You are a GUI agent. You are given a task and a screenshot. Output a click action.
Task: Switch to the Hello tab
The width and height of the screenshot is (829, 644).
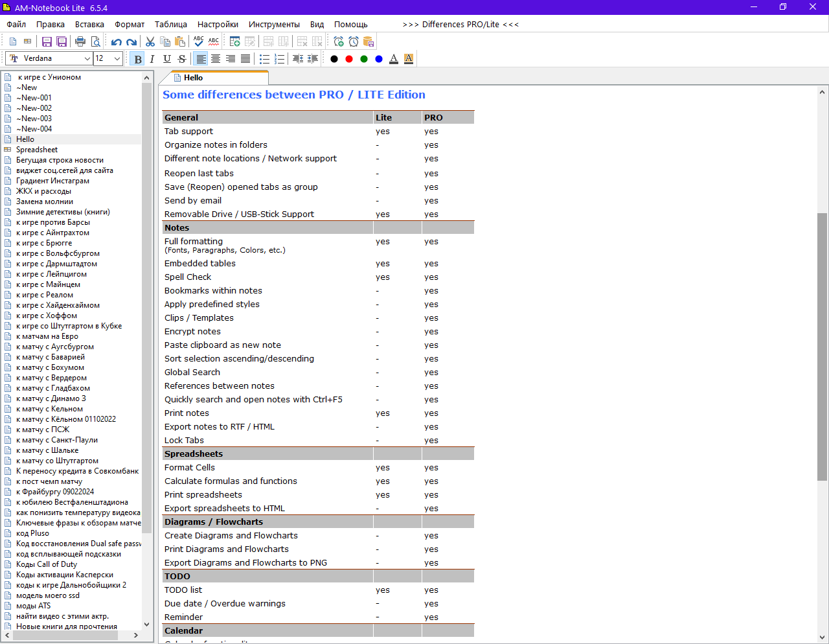click(x=193, y=78)
